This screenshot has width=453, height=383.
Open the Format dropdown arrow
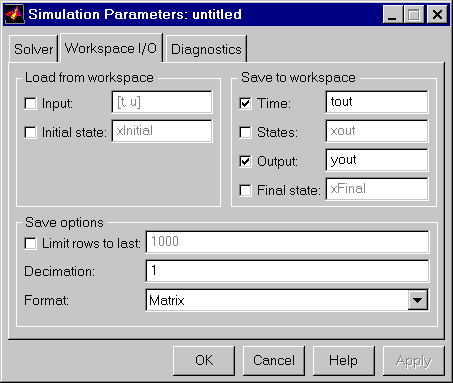[418, 300]
